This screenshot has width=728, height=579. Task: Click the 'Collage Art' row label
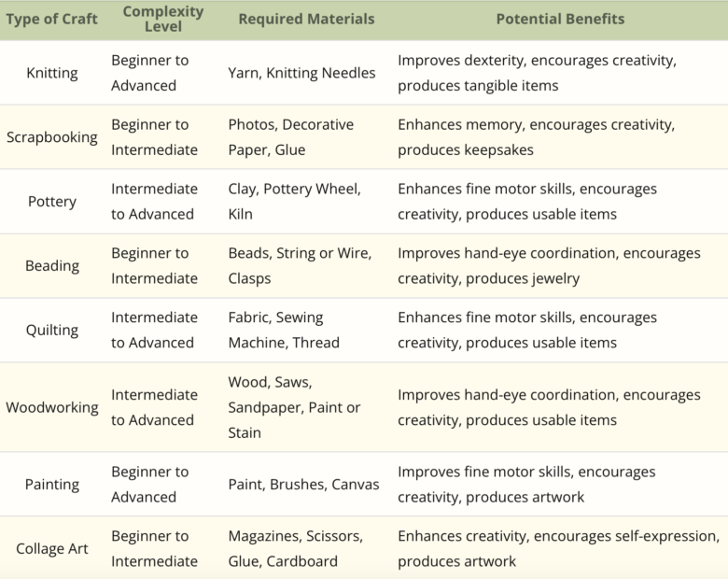tap(51, 549)
